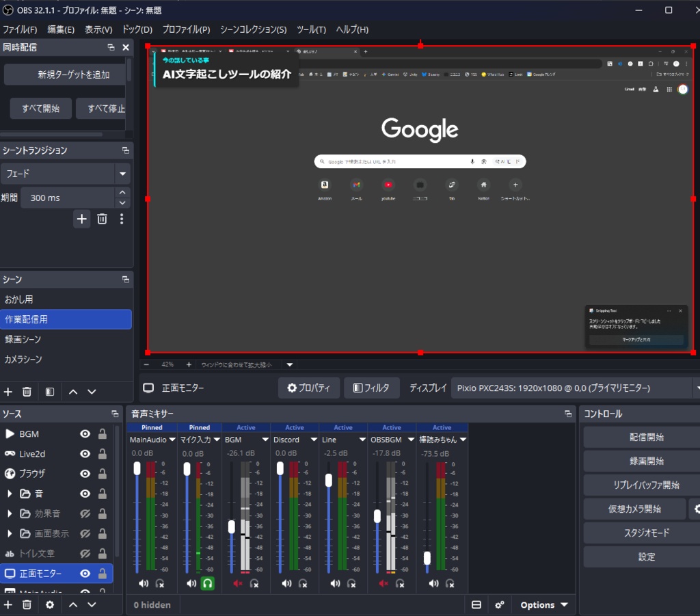This screenshot has height=616, width=700.
Task: Float the シーントランジション dock
Action: coord(126,150)
